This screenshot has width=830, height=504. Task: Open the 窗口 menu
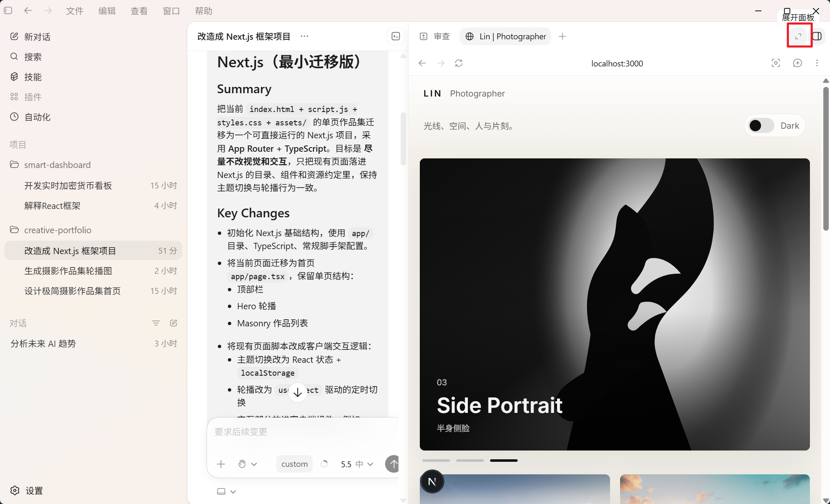(171, 11)
